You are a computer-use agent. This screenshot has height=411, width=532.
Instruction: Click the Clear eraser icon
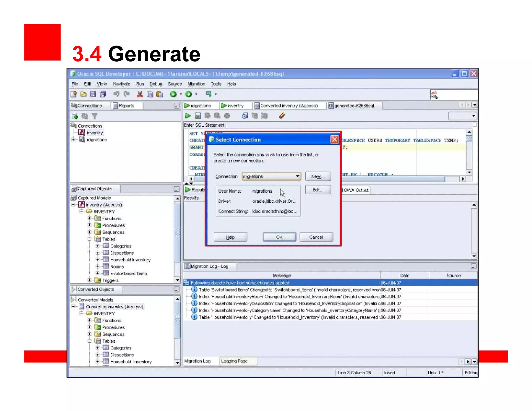pos(282,116)
